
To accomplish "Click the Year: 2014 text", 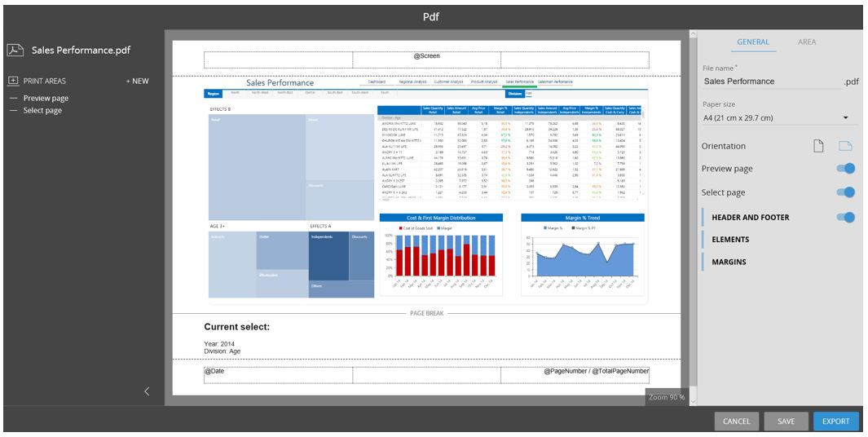I will 219,344.
